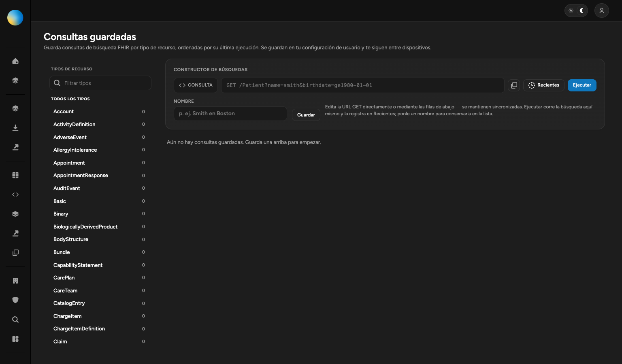The width and height of the screenshot is (622, 364).
Task: Select BodyStructure in the type list
Action: (x=99, y=239)
